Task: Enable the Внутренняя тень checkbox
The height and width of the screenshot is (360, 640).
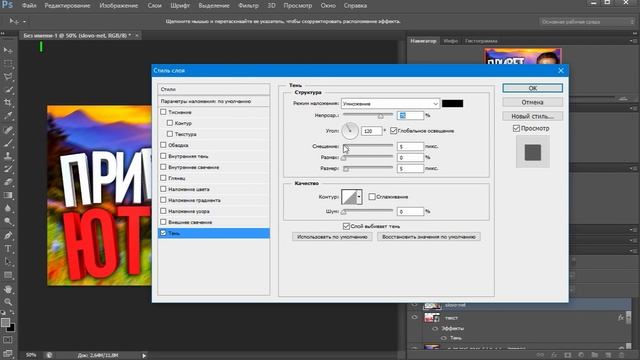Action: (x=163, y=156)
